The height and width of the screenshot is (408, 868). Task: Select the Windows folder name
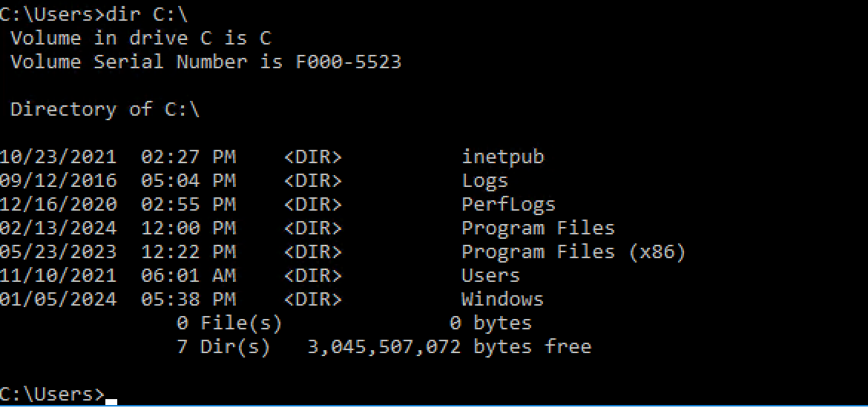(x=502, y=300)
